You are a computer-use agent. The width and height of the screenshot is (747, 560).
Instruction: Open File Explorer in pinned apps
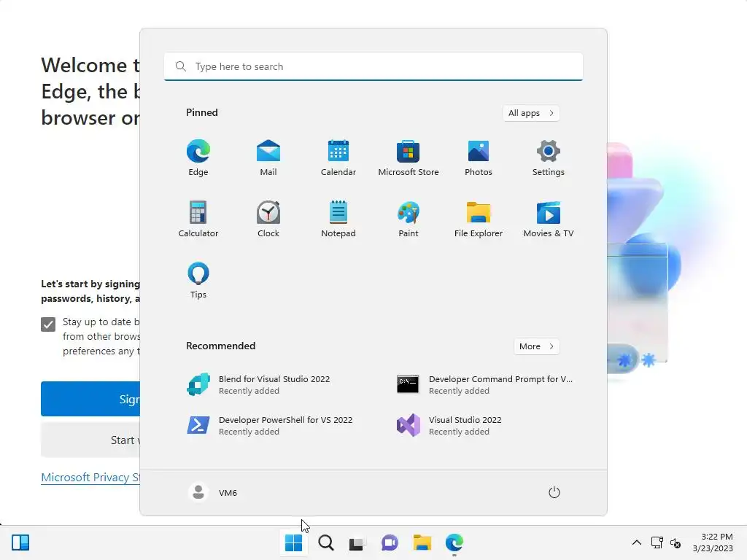[x=479, y=219]
